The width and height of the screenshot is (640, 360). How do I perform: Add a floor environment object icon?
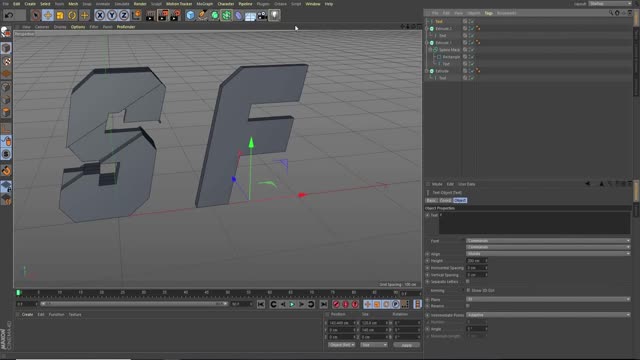pos(251,16)
